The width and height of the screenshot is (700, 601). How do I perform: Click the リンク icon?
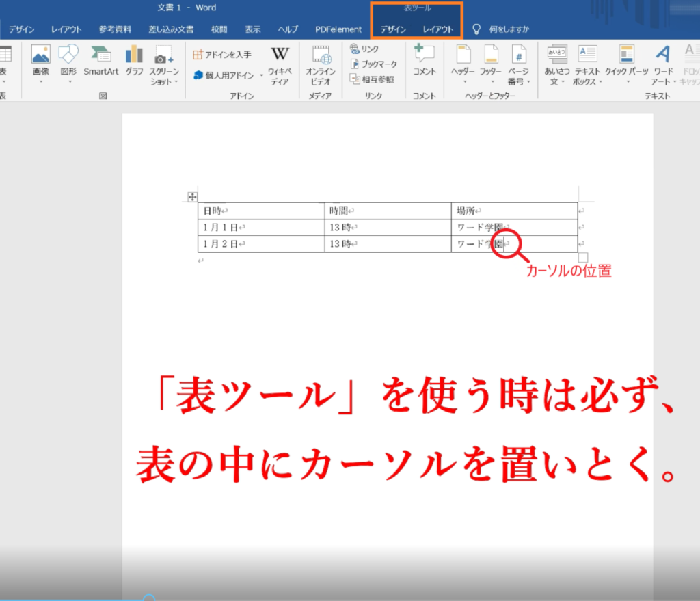364,49
